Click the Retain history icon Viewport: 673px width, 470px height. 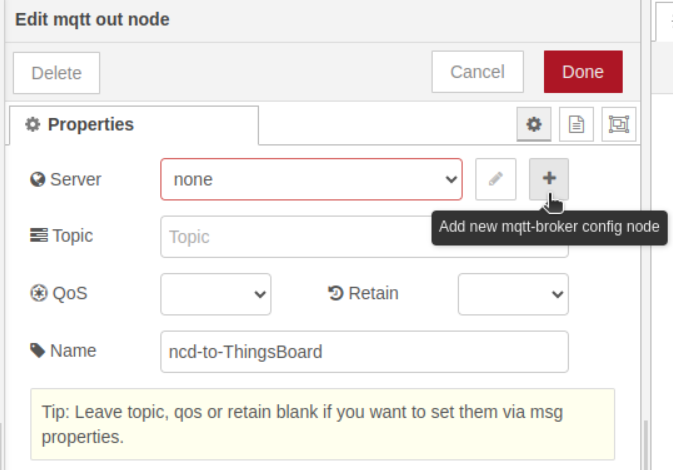336,294
